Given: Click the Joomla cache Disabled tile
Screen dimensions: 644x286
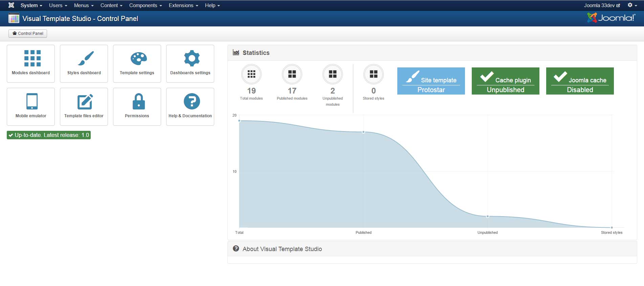Looking at the screenshot, I should [x=580, y=81].
